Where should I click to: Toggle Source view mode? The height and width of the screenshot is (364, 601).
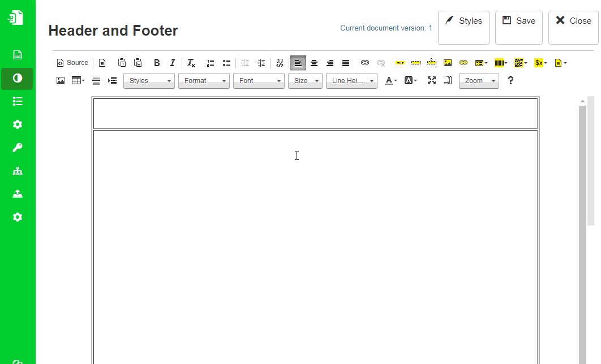click(x=72, y=63)
